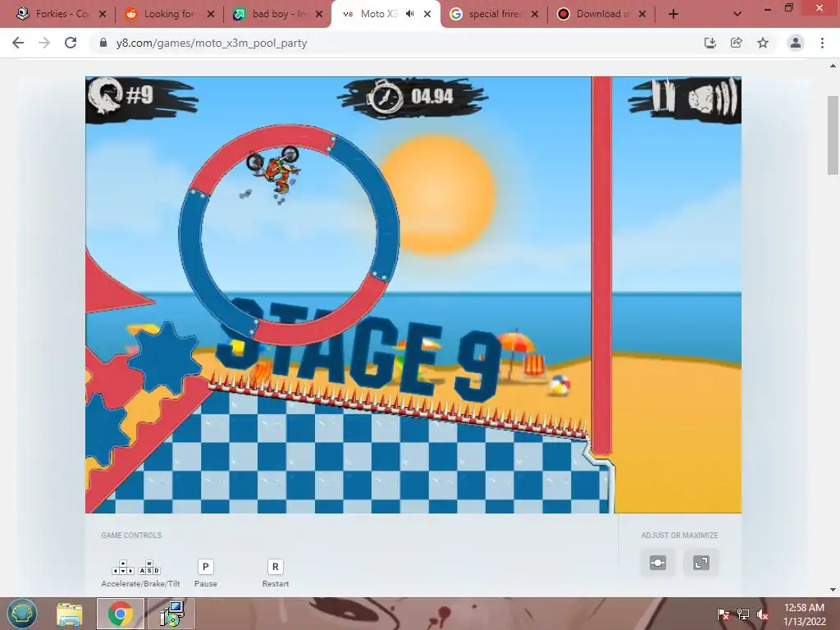The image size is (840, 630).
Task: Click the stopwatch timer icon
Action: pyautogui.click(x=385, y=97)
